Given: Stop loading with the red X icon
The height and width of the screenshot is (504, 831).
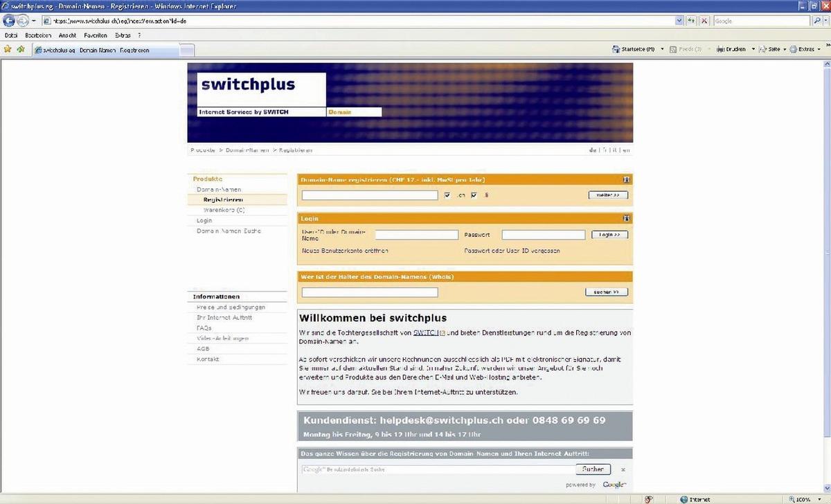Looking at the screenshot, I should click(704, 21).
